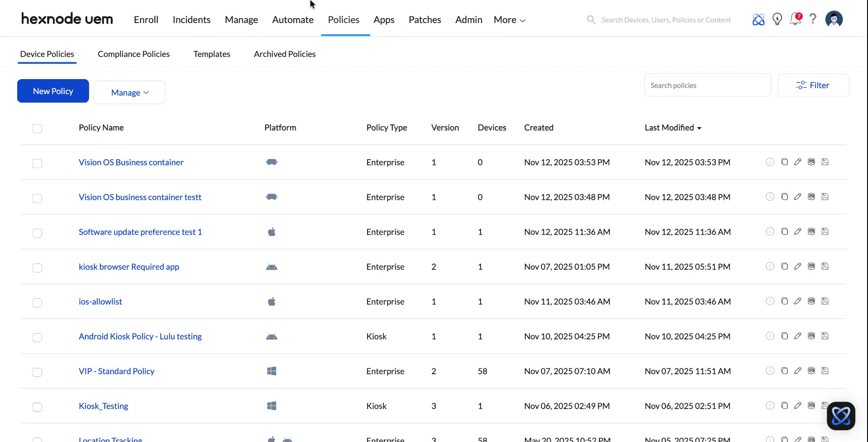868x442 pixels.
Task: Expand the Manage dropdown
Action: tap(129, 92)
